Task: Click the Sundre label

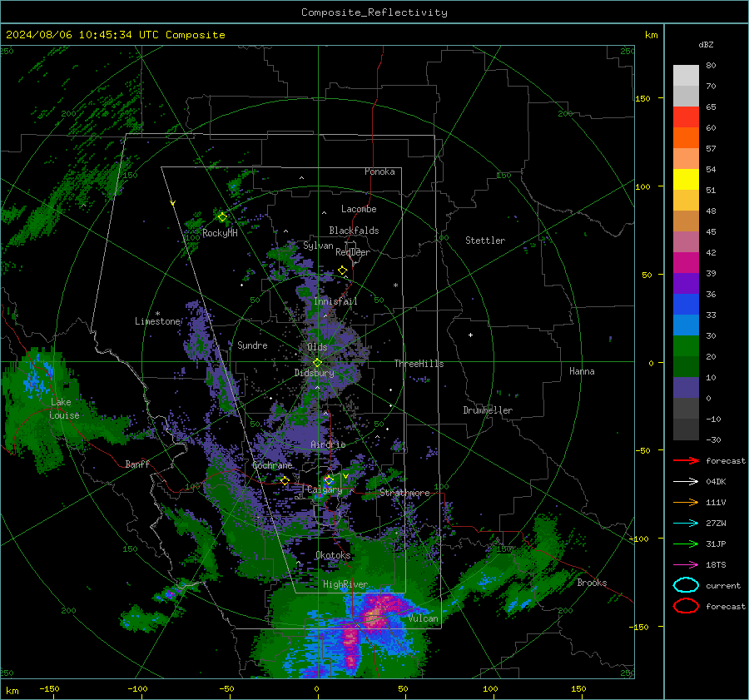Action: tap(252, 345)
